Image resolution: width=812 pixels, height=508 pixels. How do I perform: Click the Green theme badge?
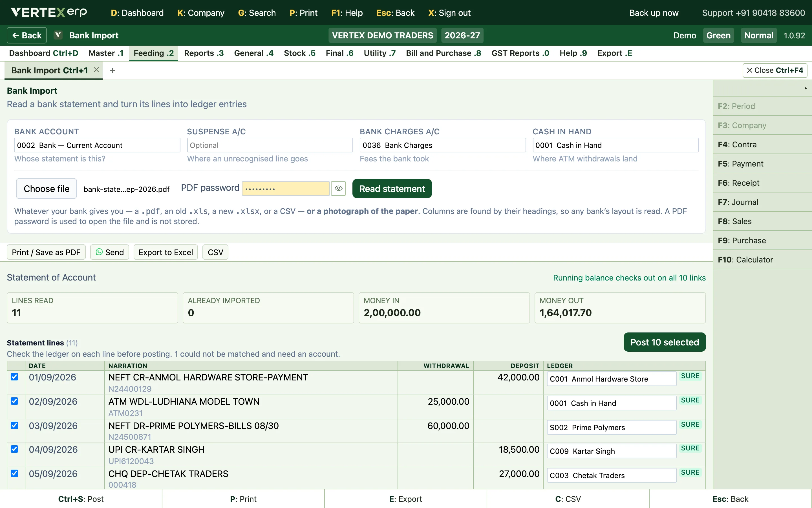(718, 35)
